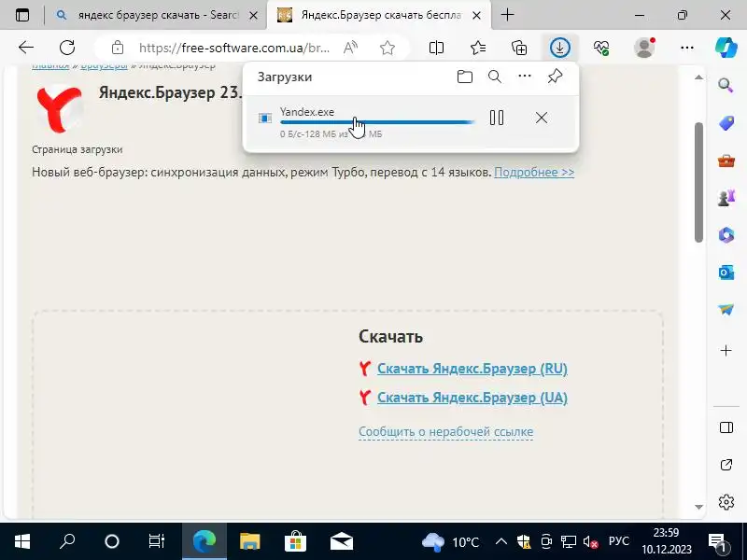Turn on Read aloud in address bar
Screen dimensions: 747x560
(351, 48)
